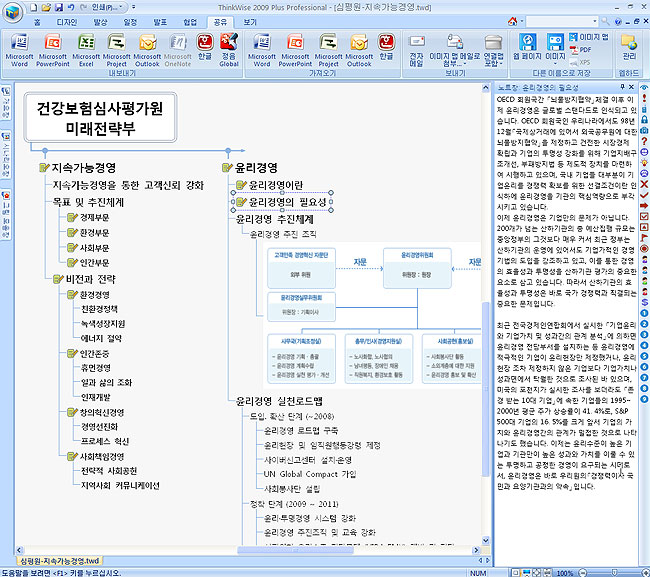The image size is (650, 577).
Task: Import from 한글 in 가져오기 group
Action: [x=386, y=46]
